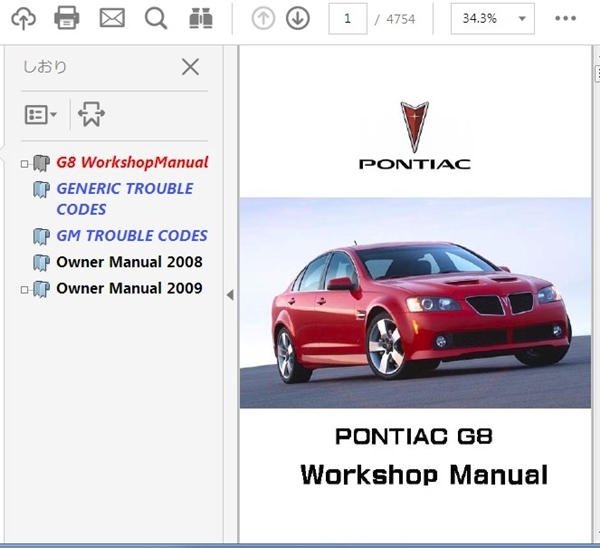Collapse the side panel with arrow
Viewport: 600px width, 548px height.
230,295
